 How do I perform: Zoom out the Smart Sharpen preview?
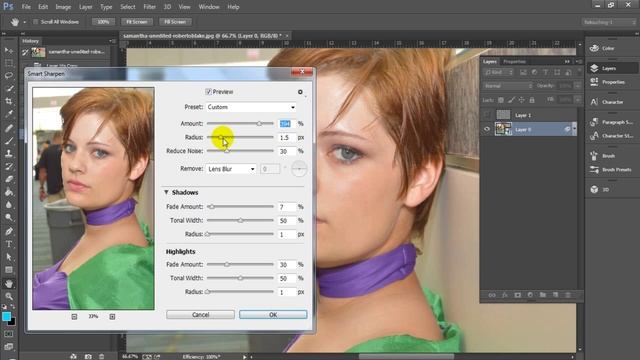click(74, 316)
